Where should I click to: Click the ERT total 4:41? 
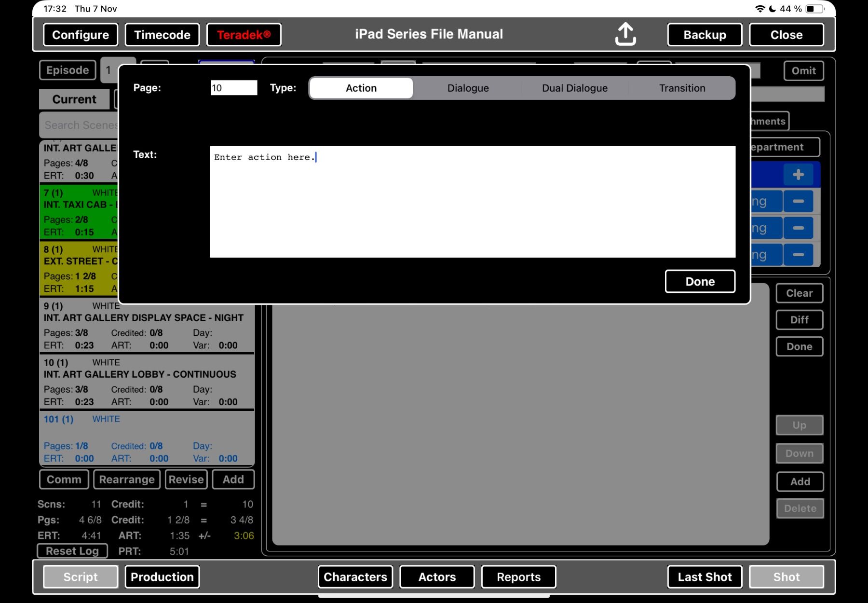91,535
